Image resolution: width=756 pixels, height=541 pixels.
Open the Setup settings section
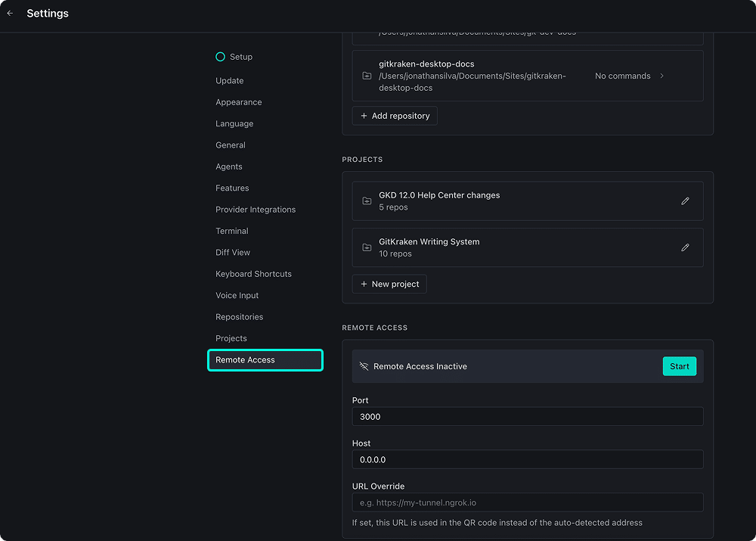click(241, 57)
